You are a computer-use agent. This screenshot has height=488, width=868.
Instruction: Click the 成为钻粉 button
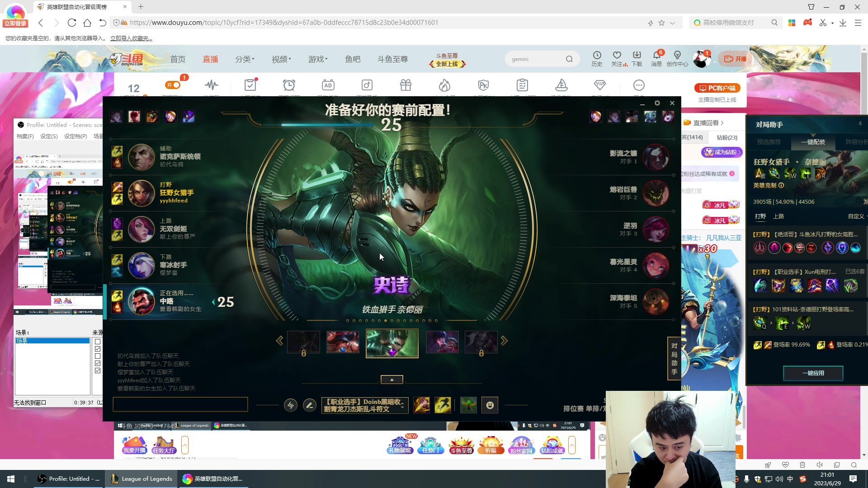(x=722, y=152)
